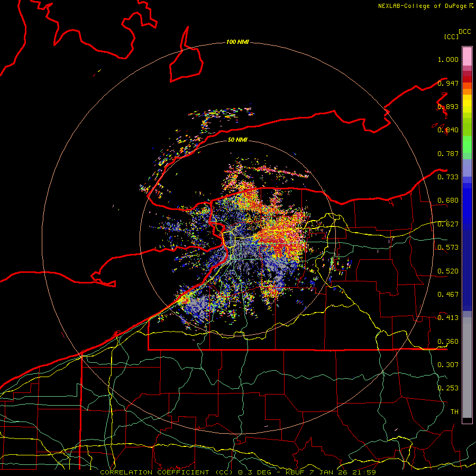Select the 0.307 legend value
Screen dimensions: 476x476
point(448,365)
